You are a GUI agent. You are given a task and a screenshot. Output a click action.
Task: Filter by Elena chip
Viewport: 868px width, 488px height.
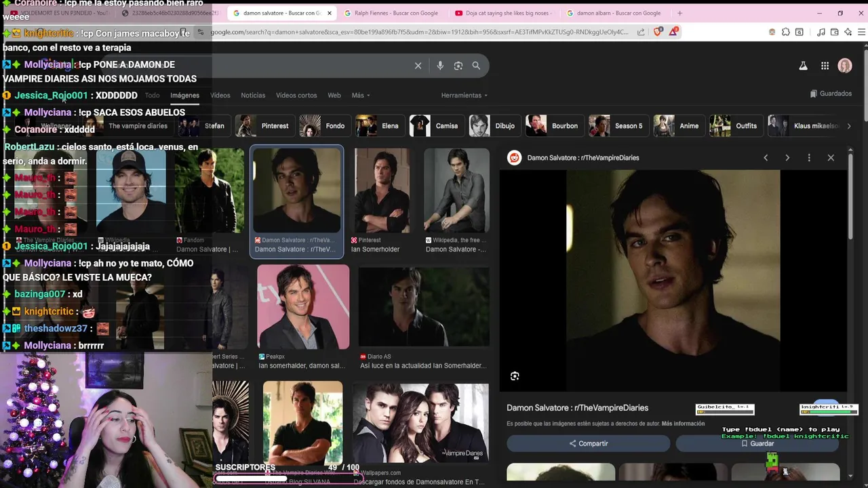coord(379,126)
